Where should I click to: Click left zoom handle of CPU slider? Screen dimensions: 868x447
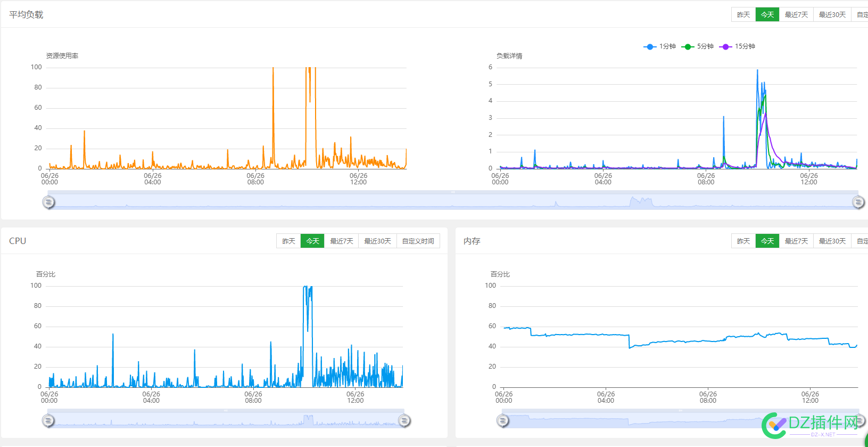point(48,421)
